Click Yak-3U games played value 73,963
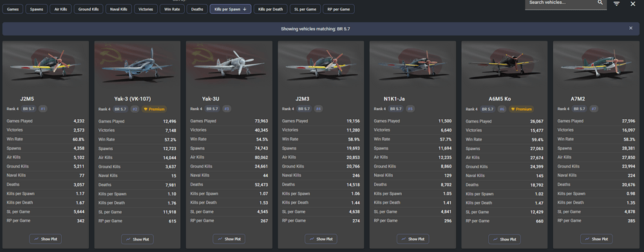The image size is (644, 252). pyautogui.click(x=261, y=121)
